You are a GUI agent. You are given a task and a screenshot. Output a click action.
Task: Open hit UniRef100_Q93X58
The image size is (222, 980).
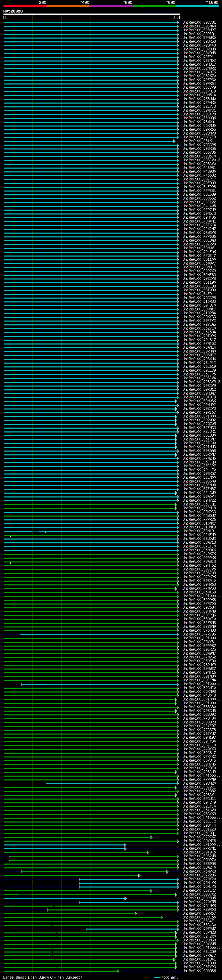[x=199, y=42]
